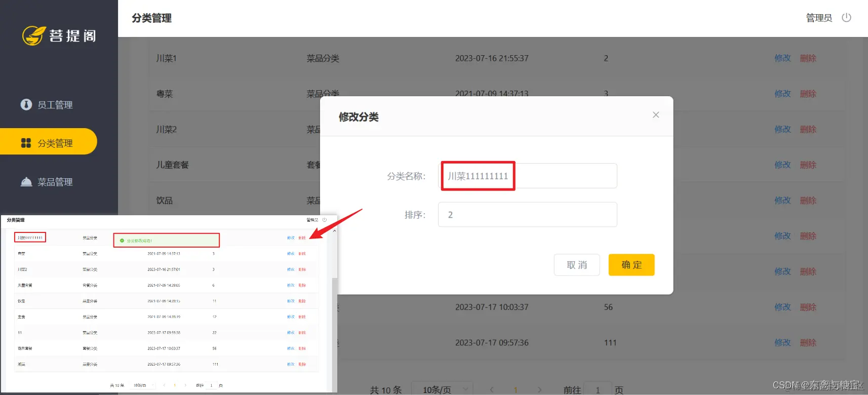Click 修改 in the sort 56 row
The width and height of the screenshot is (868, 395).
tap(782, 307)
